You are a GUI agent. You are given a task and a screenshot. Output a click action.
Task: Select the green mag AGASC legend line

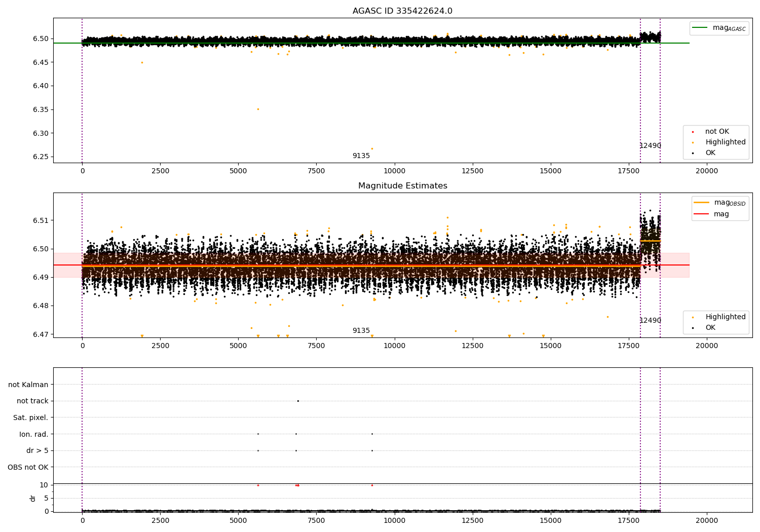tap(700, 28)
